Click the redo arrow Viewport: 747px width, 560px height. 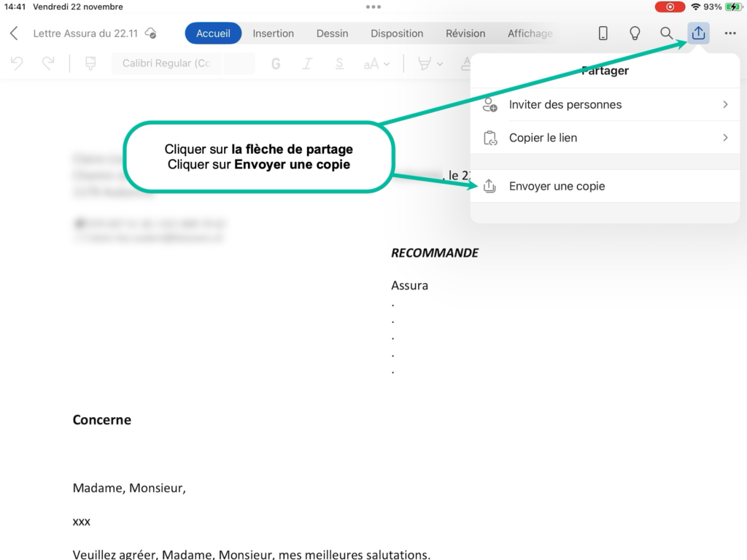48,63
